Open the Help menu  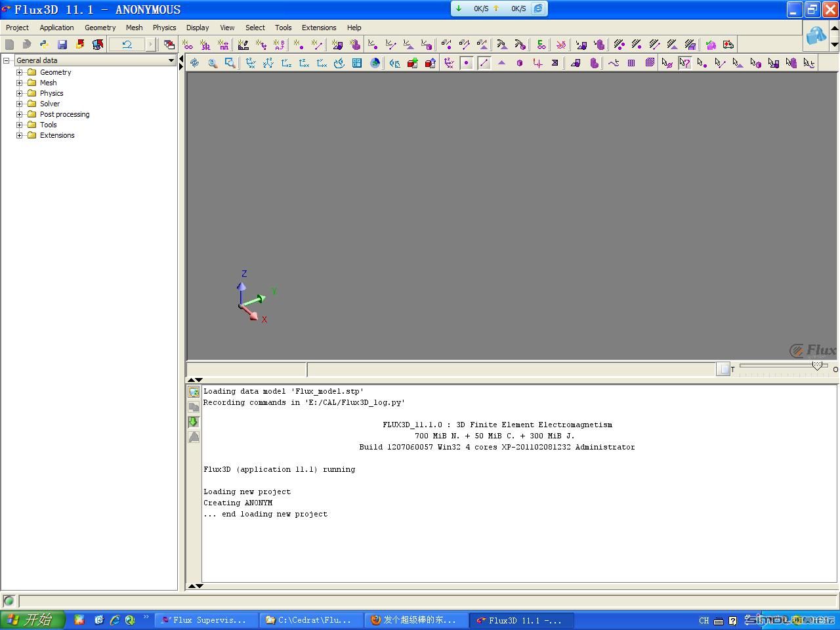click(354, 28)
